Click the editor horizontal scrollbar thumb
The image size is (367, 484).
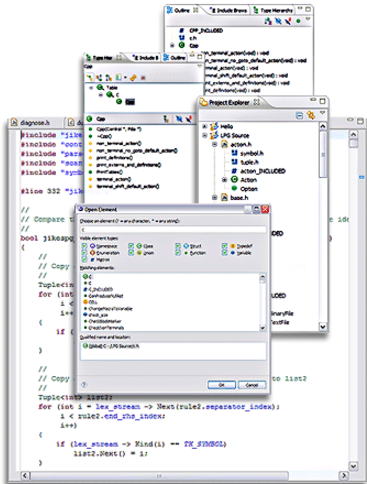pyautogui.click(x=159, y=475)
